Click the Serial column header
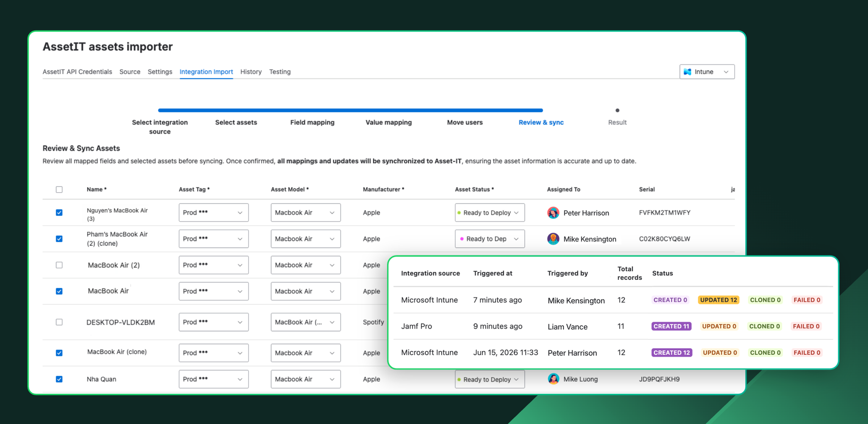Screen dimensions: 868x424 647,189
